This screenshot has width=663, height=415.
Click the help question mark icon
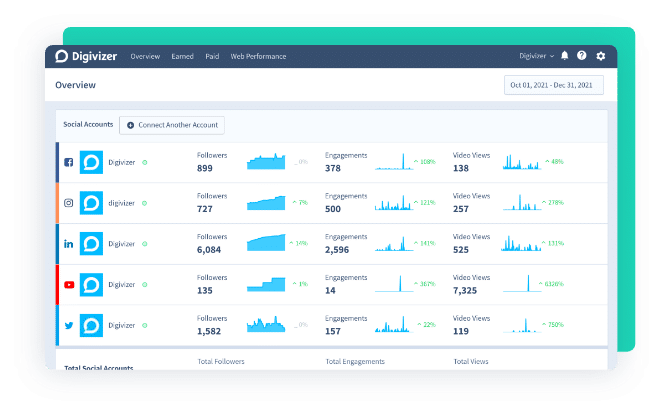click(582, 56)
